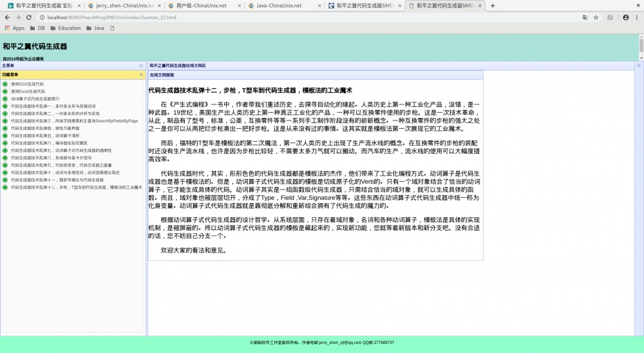Viewport: 644px width, 353px height.
Task: Click the green icon beside 使用SGS生成代码
Action: coord(5,84)
